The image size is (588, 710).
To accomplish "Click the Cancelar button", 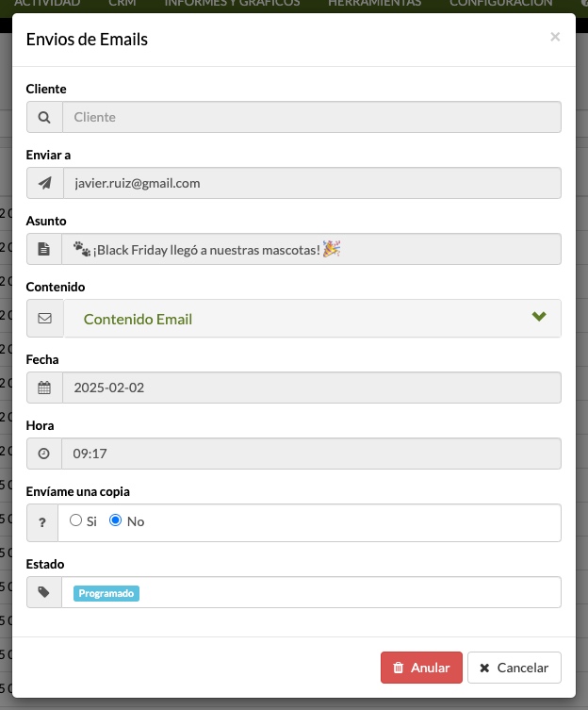I will [x=514, y=668].
